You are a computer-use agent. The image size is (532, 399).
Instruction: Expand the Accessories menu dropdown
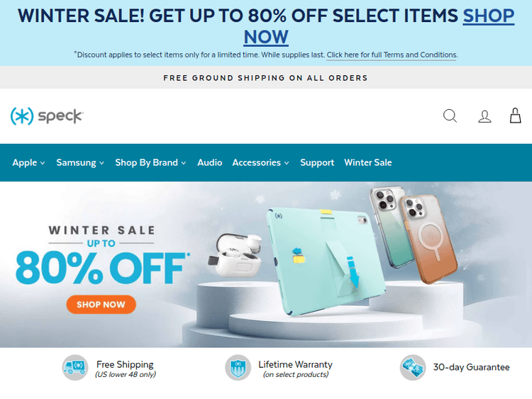[x=260, y=163]
